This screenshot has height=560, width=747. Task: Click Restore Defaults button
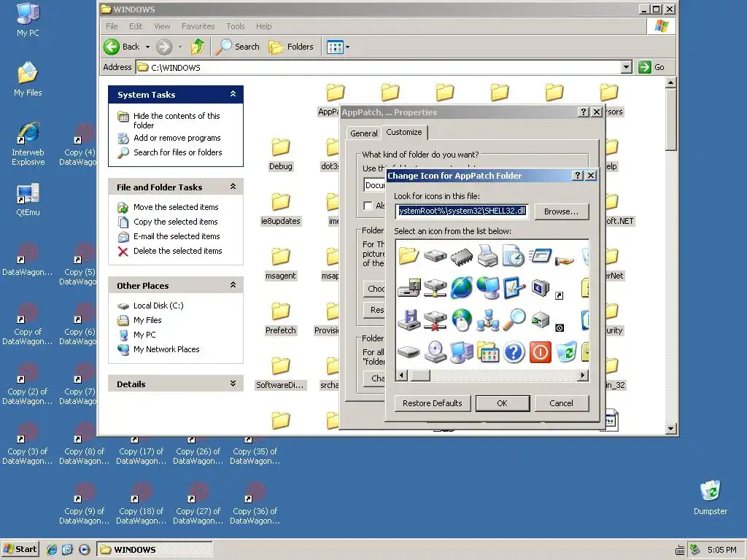click(433, 403)
